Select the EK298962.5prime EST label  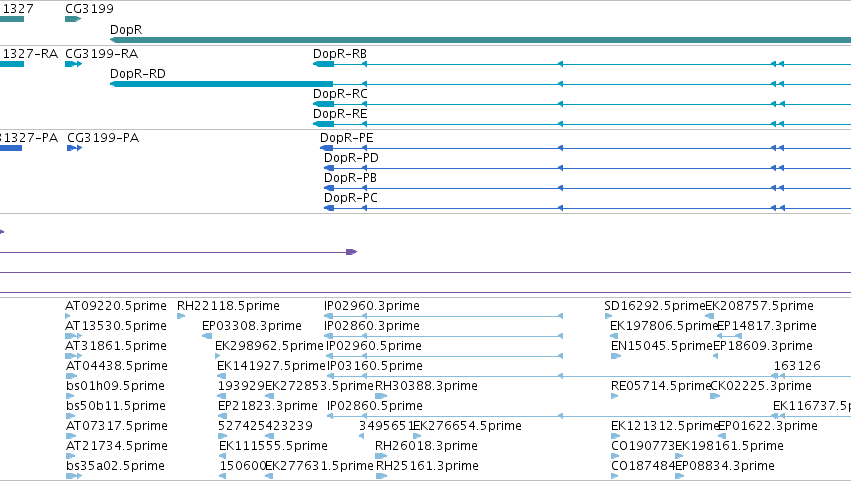tap(269, 346)
